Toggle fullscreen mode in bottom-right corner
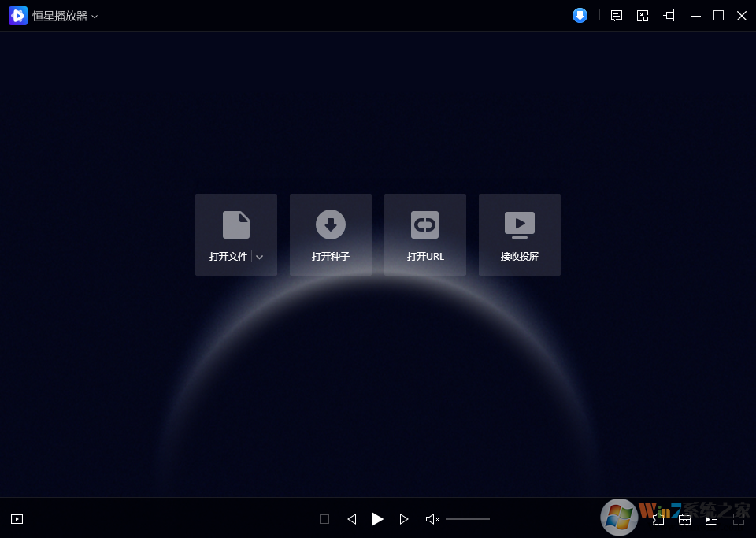Viewport: 756px width, 538px height. [739, 519]
